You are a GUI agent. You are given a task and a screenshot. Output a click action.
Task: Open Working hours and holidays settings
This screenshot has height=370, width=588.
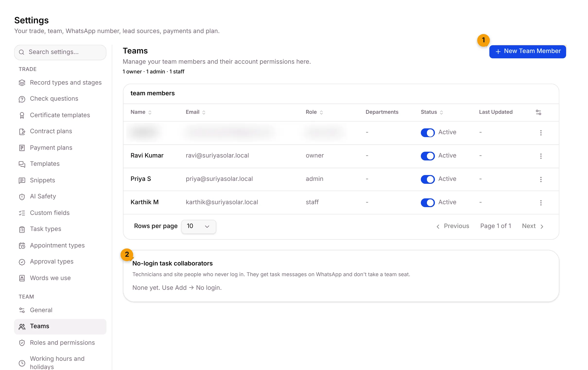[x=60, y=363]
